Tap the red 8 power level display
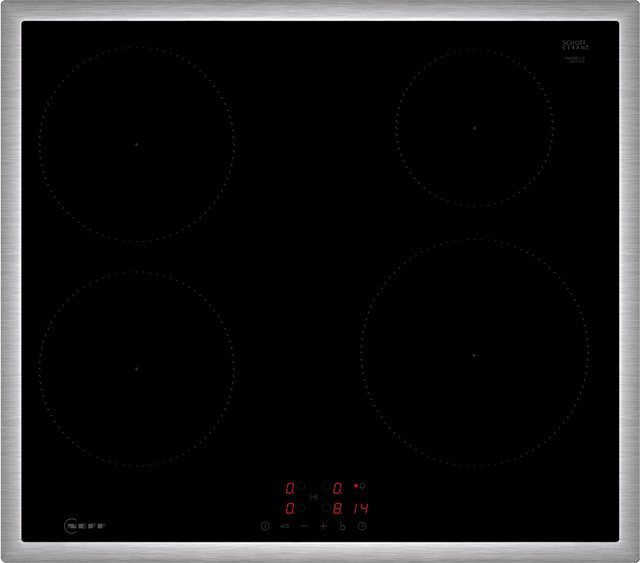Image resolution: width=640 pixels, height=563 pixels. coord(338,508)
